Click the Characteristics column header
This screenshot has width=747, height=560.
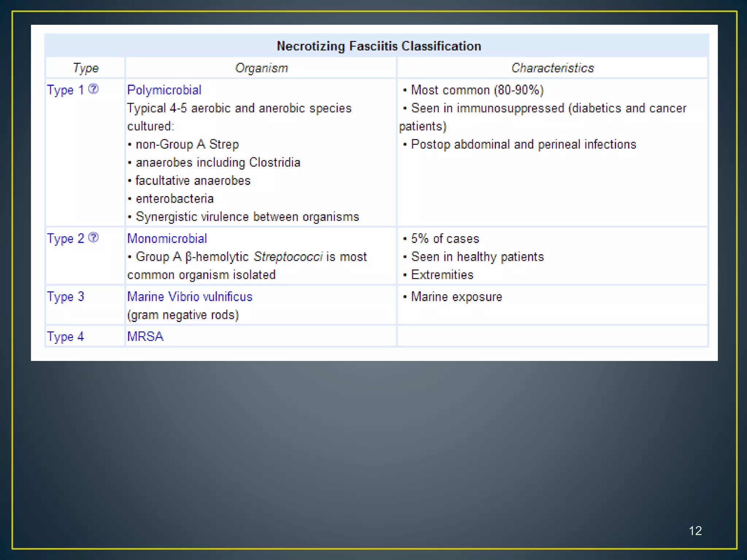552,68
